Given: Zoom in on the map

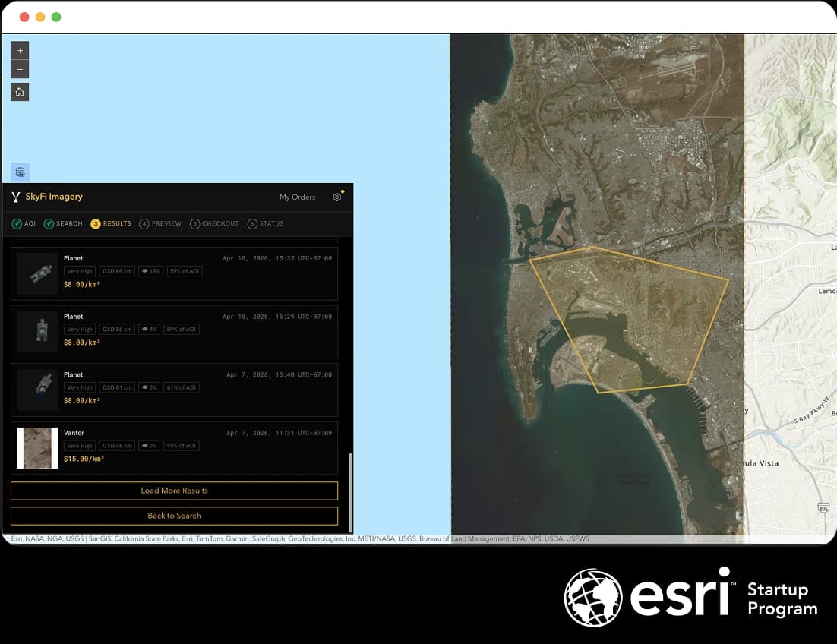Looking at the screenshot, I should coord(20,51).
